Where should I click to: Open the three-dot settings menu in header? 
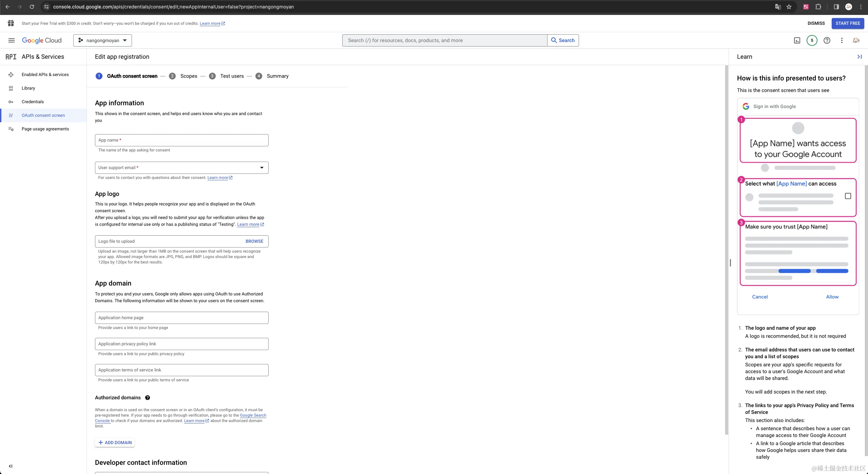(x=842, y=40)
